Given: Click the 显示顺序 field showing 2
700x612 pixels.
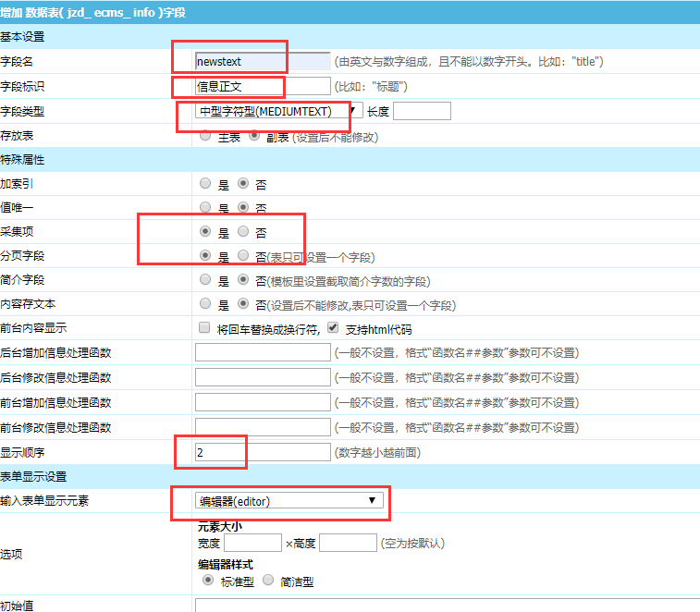Looking at the screenshot, I should point(262,452).
